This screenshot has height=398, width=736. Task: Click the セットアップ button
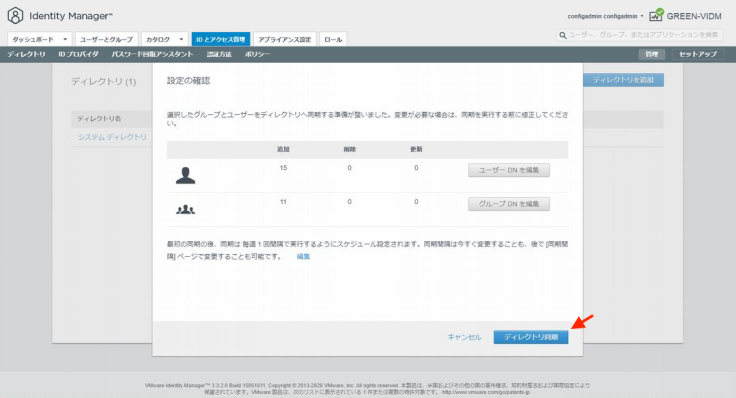pyautogui.click(x=698, y=54)
